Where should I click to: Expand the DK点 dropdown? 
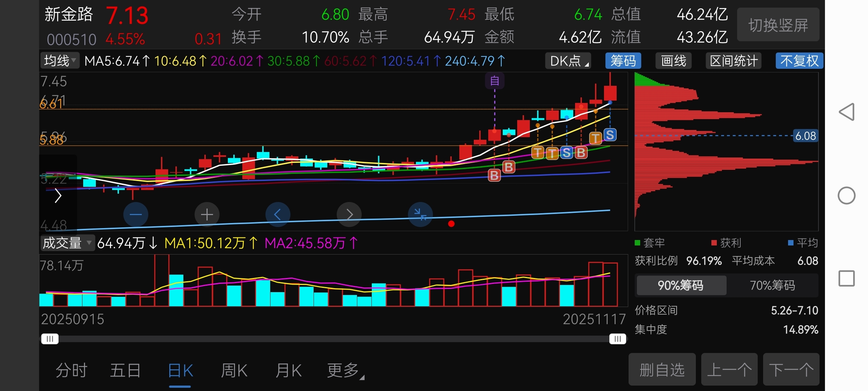(x=568, y=61)
